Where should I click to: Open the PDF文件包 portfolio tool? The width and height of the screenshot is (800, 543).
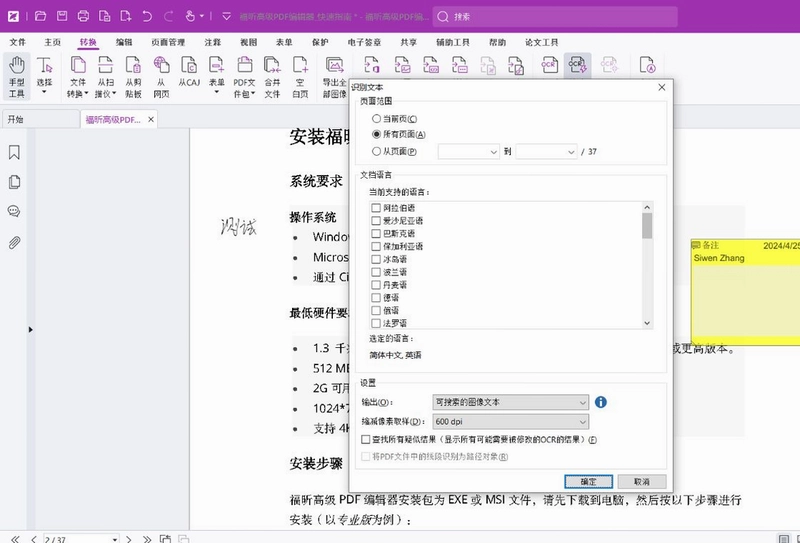(x=244, y=77)
